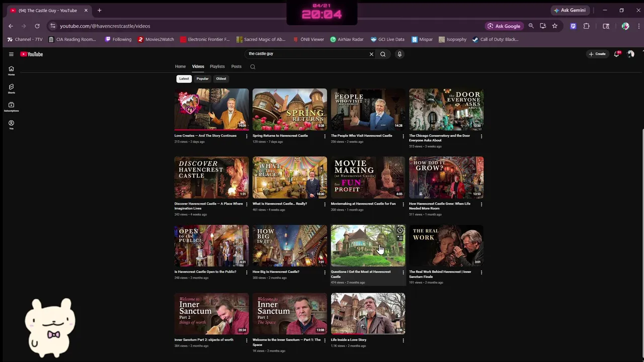Open Spring Returns video thumbnail
The image size is (644, 362).
[290, 110]
